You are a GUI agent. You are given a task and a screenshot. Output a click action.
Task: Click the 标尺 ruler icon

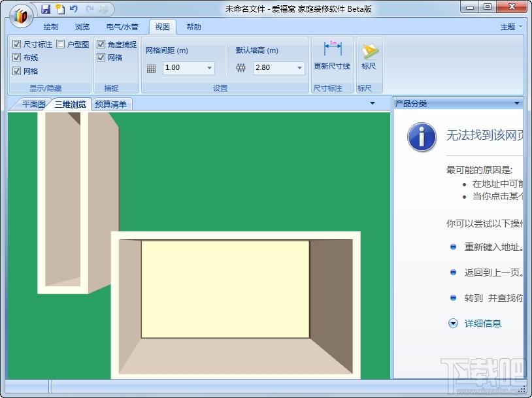[369, 50]
